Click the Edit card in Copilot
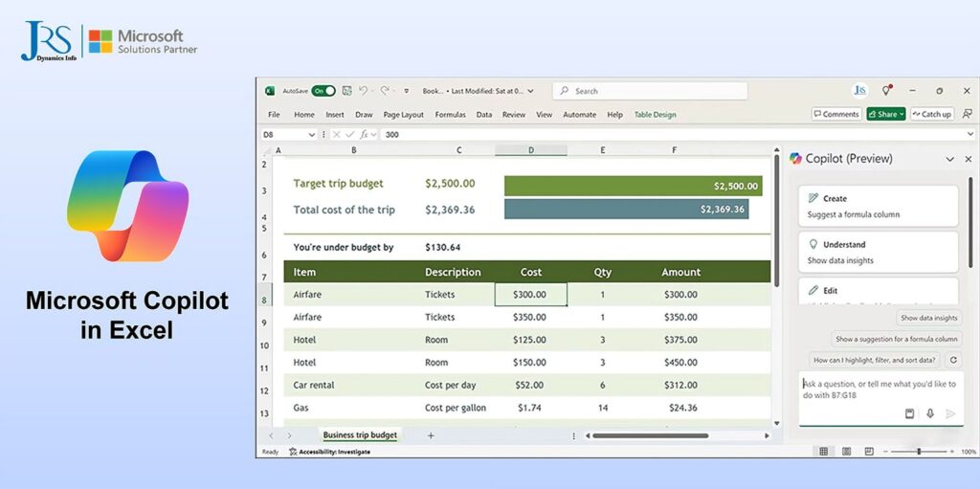Image resolution: width=980 pixels, height=489 pixels. point(879,291)
